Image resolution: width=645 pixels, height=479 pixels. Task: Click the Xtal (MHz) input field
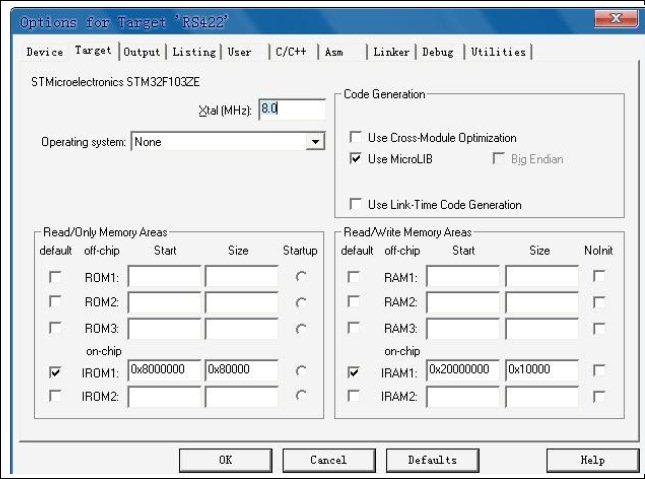coord(292,109)
